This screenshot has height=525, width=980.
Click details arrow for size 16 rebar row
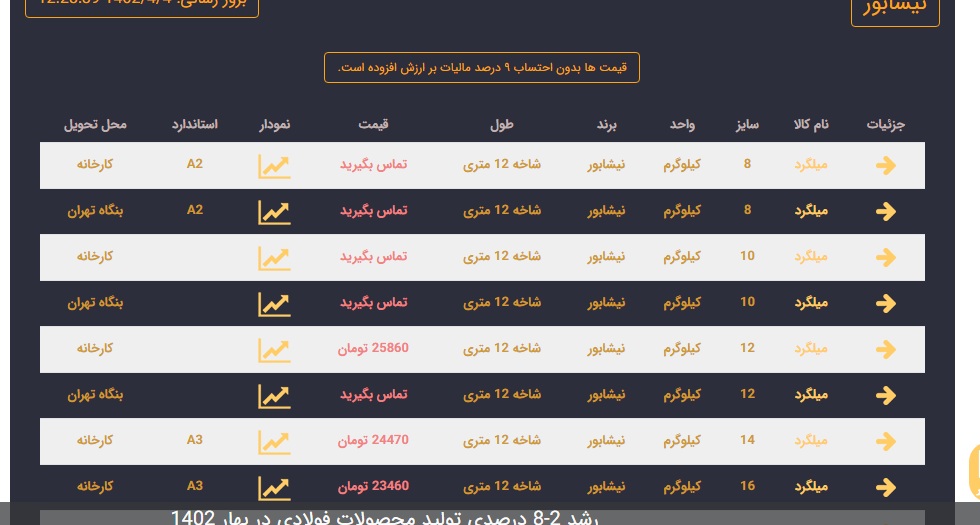(x=885, y=487)
